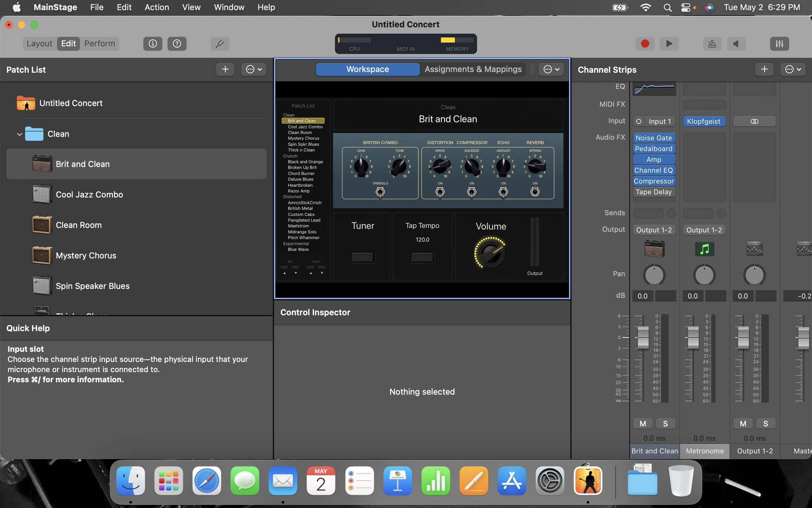Mute the Output 1-2 channel strip
Viewport: 812px width, 508px height.
[x=743, y=424]
